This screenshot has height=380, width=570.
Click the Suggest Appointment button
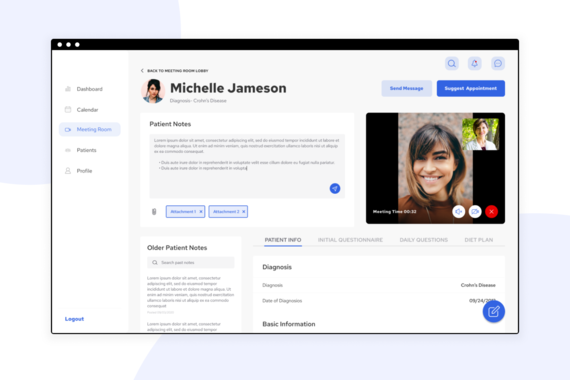click(x=471, y=88)
